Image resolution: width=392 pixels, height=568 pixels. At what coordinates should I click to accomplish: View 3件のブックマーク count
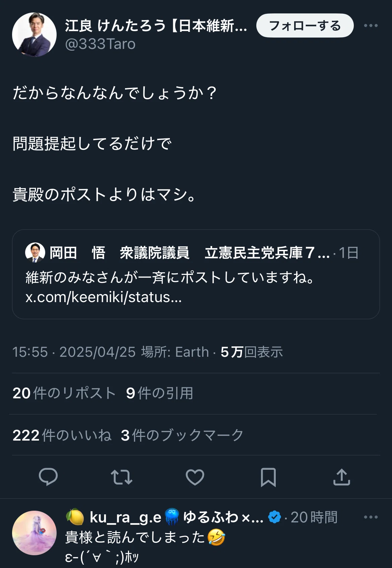point(182,435)
